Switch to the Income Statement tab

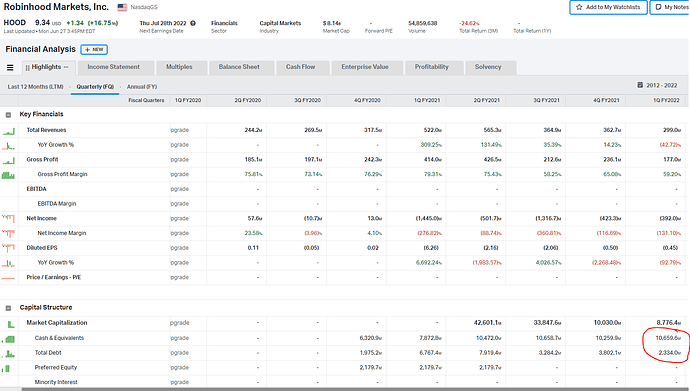[x=114, y=67]
